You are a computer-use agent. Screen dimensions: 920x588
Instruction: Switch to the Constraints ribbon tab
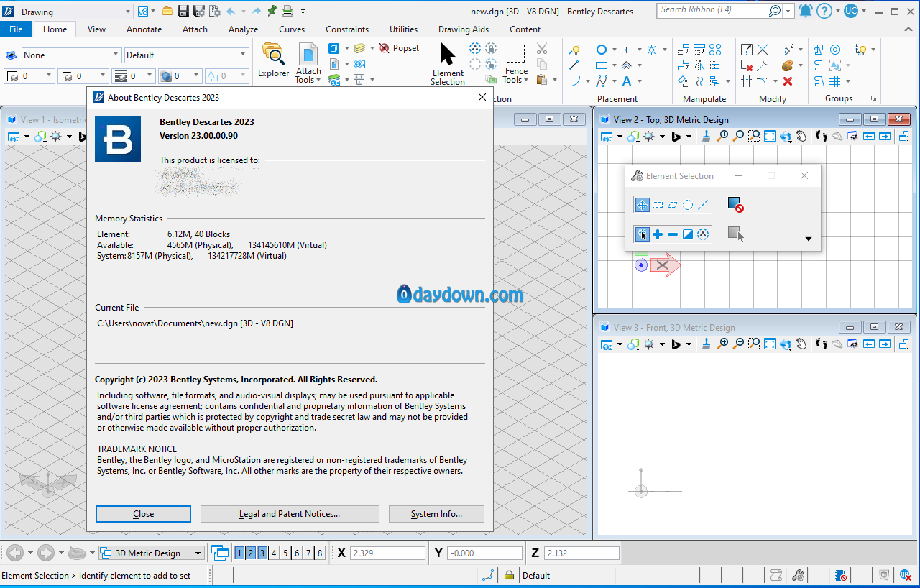coord(347,29)
